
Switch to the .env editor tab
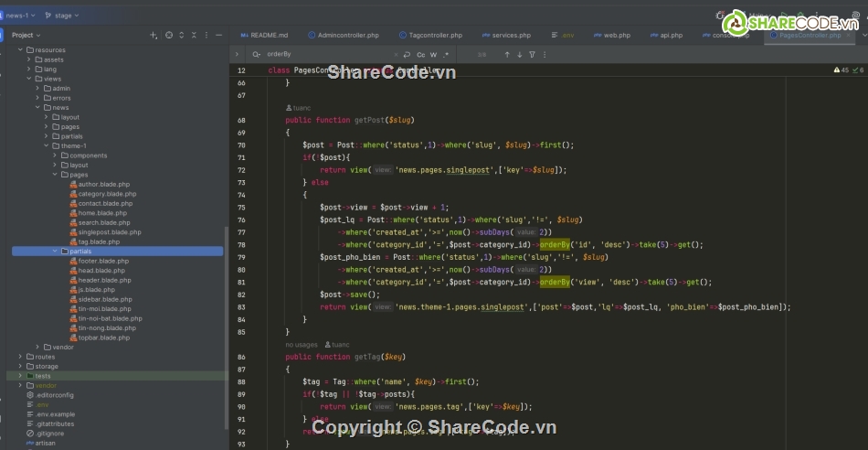(563, 35)
